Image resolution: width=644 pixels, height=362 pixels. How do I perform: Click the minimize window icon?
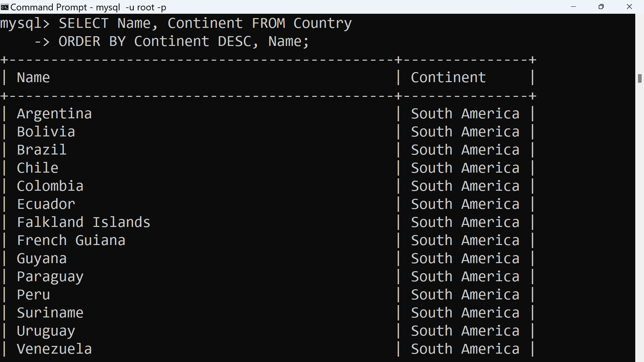[574, 7]
